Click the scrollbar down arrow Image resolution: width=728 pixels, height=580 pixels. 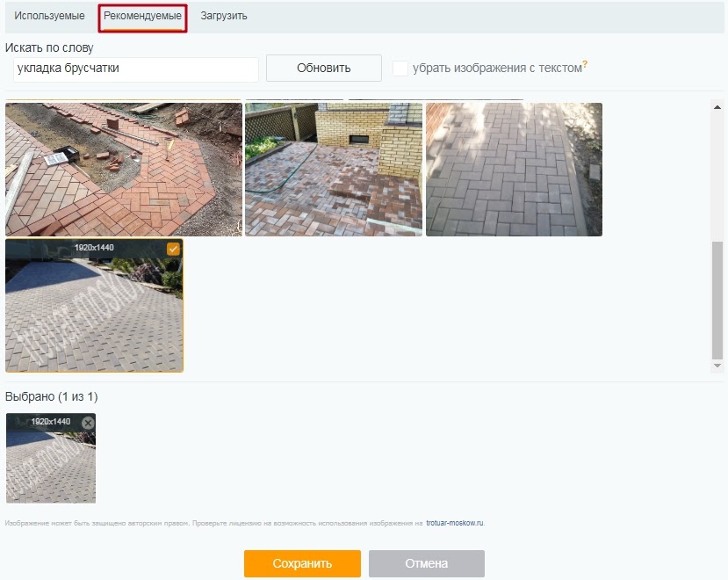[717, 366]
